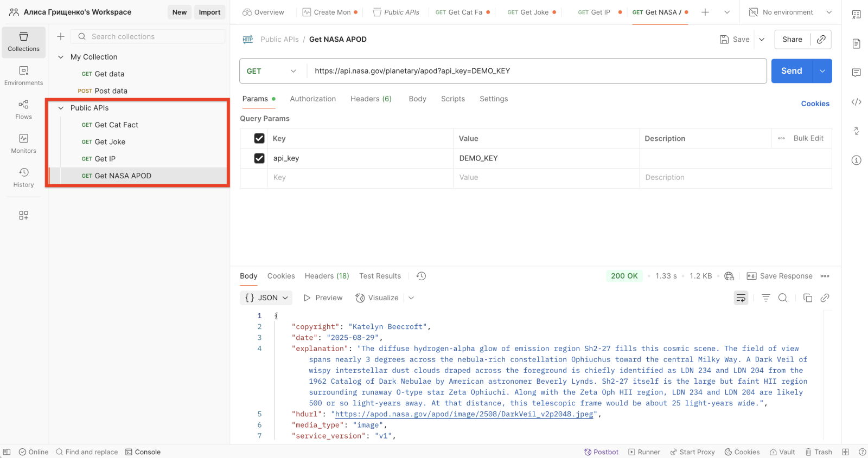This screenshot has width=868, height=458.
Task: Open a new request tab with plus
Action: point(705,12)
